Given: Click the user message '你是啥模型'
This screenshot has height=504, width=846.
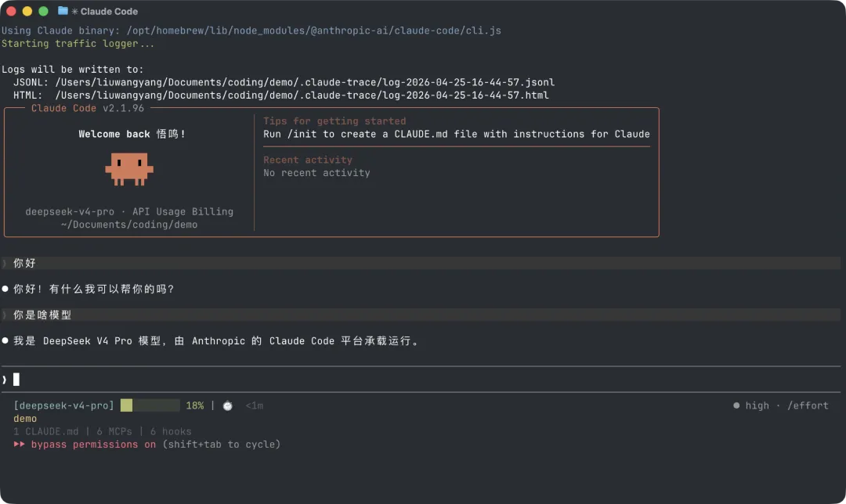Looking at the screenshot, I should point(42,315).
